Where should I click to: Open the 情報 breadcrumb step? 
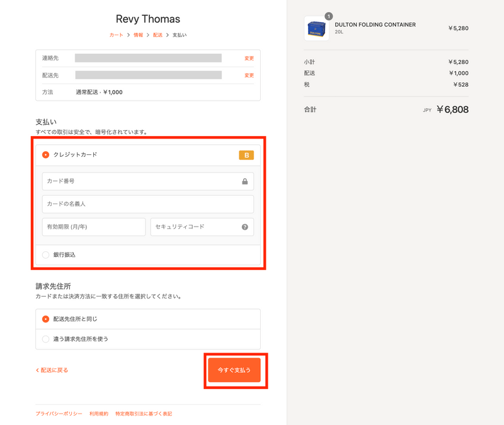138,35
